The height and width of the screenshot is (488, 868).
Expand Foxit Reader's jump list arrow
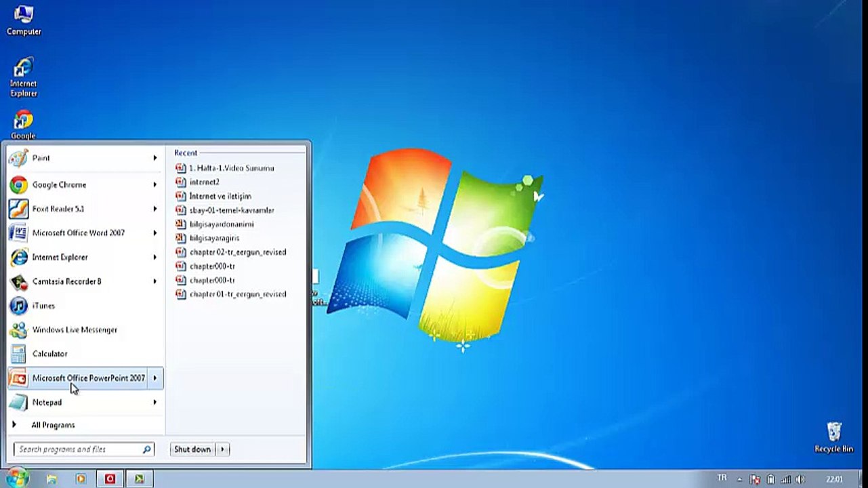[x=155, y=209]
